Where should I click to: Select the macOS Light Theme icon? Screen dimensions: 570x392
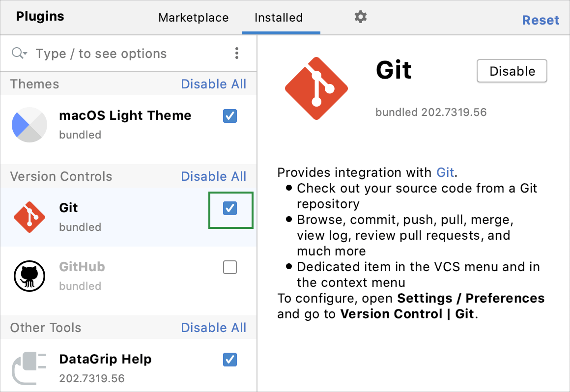click(x=29, y=125)
